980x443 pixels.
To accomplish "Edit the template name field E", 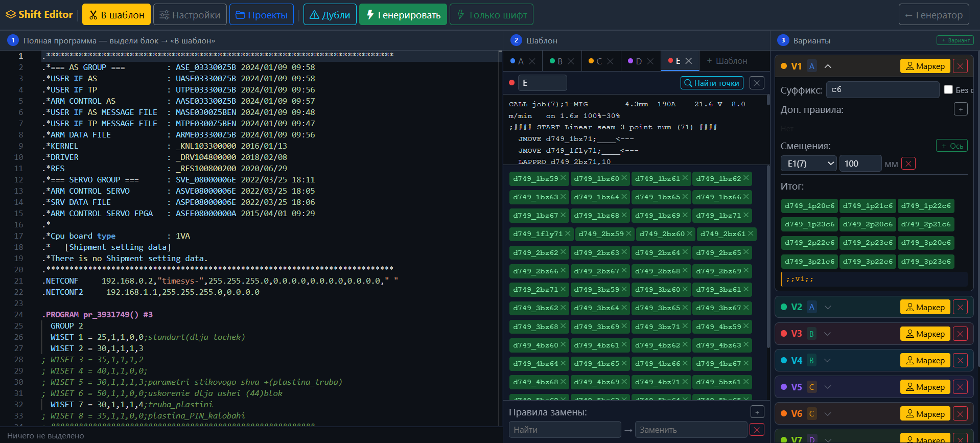I will 543,83.
